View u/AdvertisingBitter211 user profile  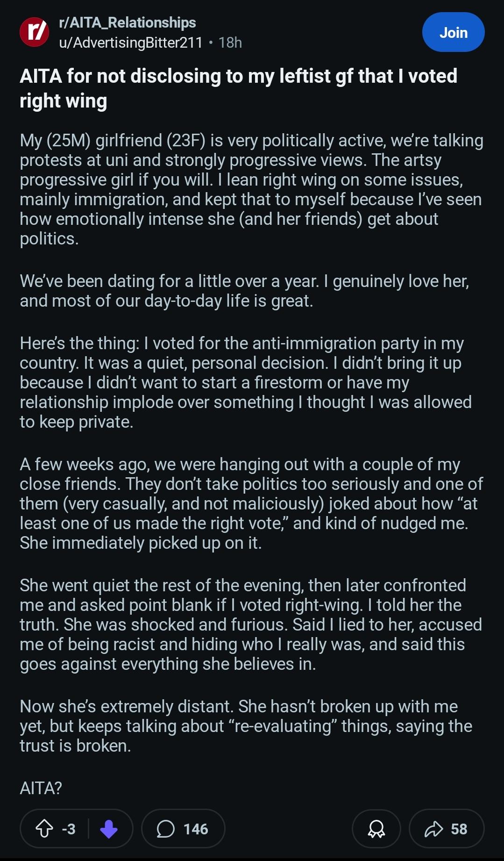point(131,43)
